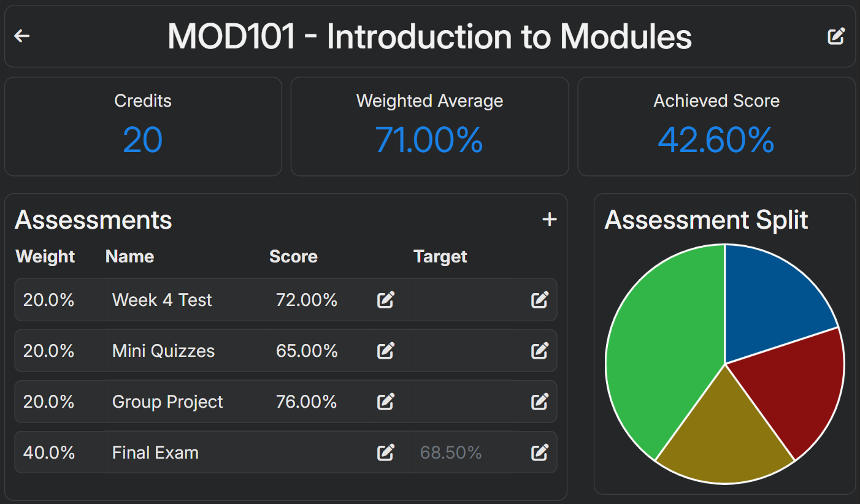860x504 pixels.
Task: Edit the Mini Quizzes target
Action: pos(539,351)
